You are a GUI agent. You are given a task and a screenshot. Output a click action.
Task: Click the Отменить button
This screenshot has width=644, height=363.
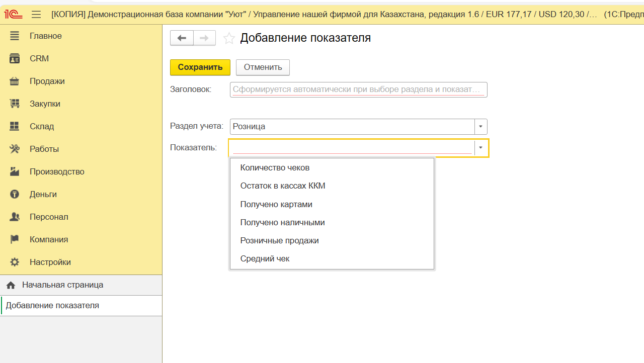tap(263, 67)
